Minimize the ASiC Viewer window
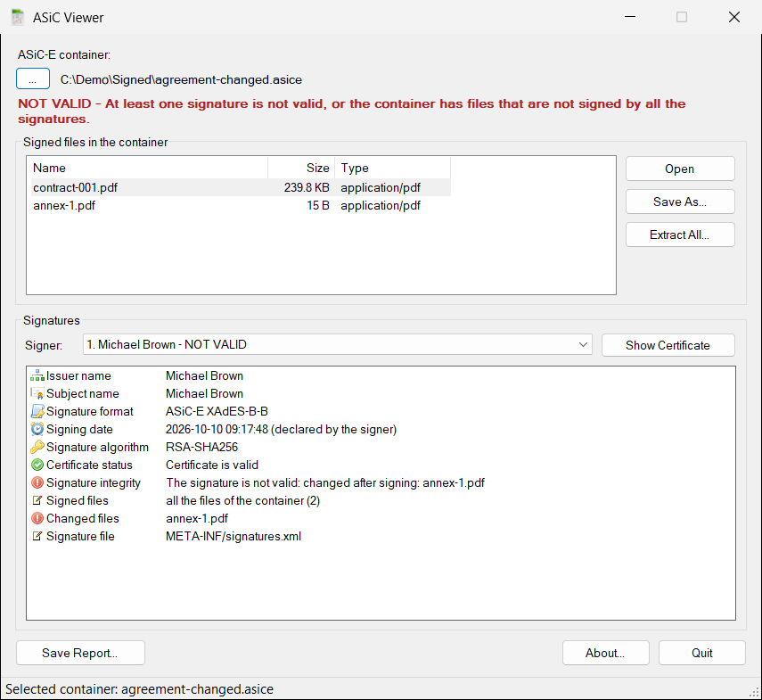762x700 pixels. 630,17
